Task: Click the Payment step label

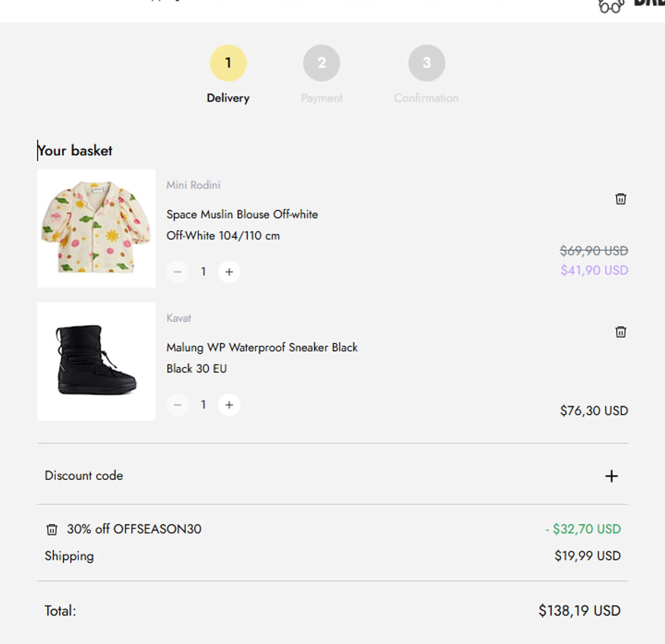Action: (x=322, y=98)
